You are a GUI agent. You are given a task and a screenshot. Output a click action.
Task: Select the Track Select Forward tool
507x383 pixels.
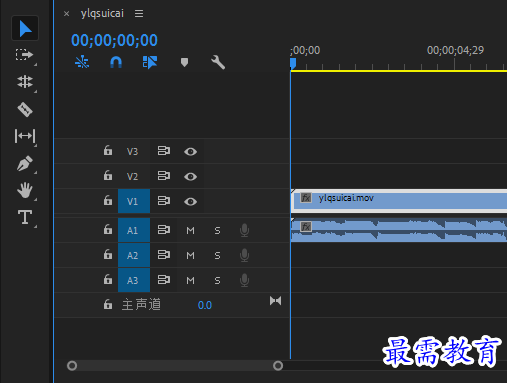[x=24, y=55]
